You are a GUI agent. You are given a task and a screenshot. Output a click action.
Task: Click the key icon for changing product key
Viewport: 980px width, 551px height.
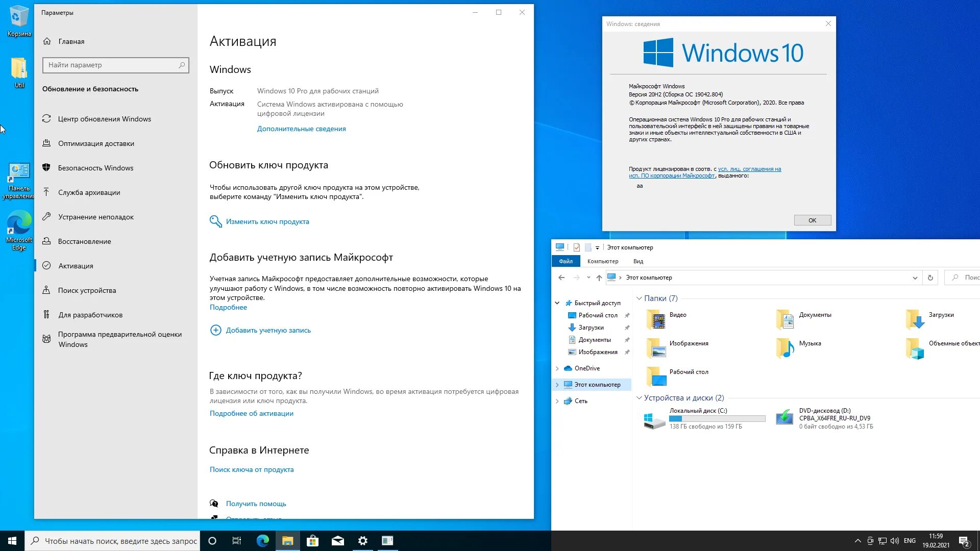click(x=215, y=221)
